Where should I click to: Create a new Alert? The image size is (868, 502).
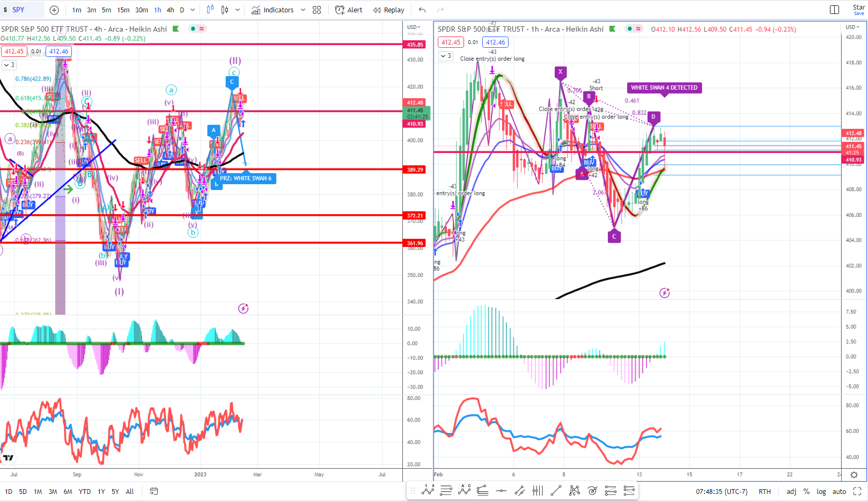(349, 10)
